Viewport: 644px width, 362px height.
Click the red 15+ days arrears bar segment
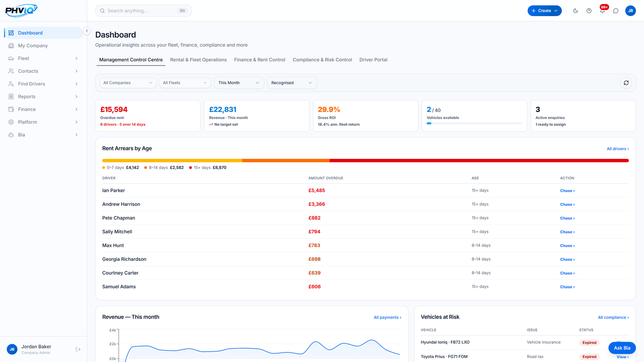coord(479,160)
